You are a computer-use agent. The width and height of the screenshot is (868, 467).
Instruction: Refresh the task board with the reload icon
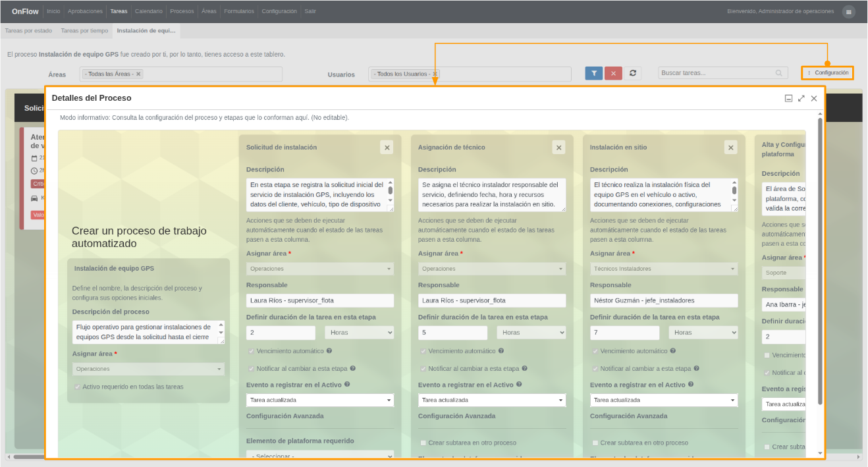tap(632, 73)
